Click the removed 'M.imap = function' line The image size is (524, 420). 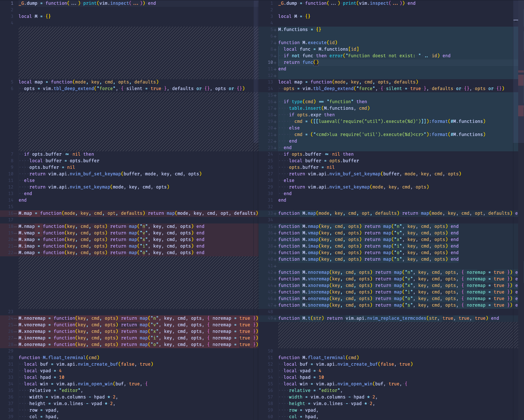(111, 246)
